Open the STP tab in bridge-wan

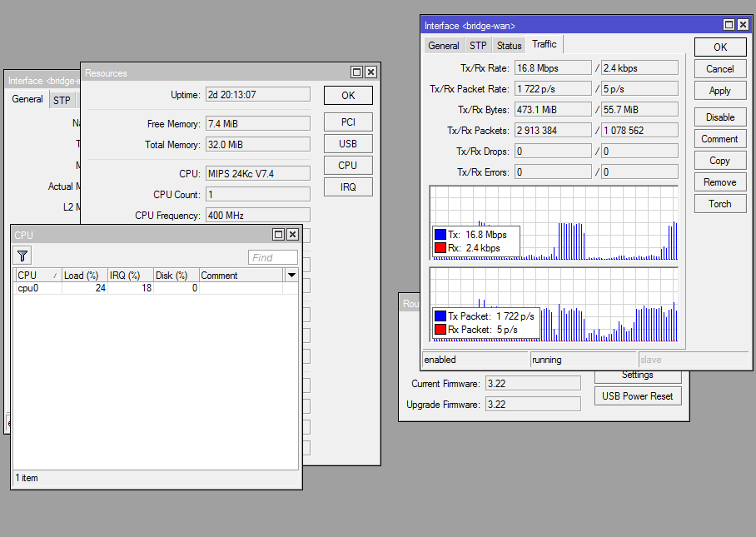point(478,46)
